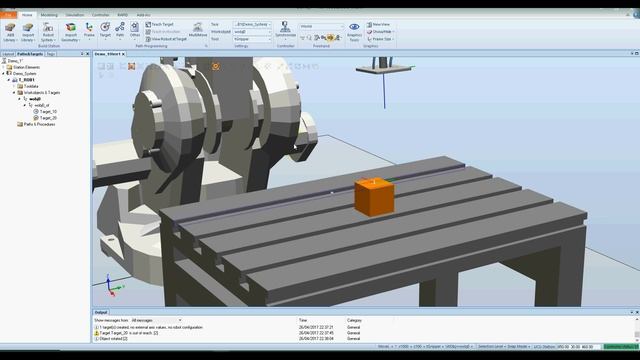This screenshot has height=360, width=640.
Task: Open the Paths&Targets panel tab
Action: [30, 54]
